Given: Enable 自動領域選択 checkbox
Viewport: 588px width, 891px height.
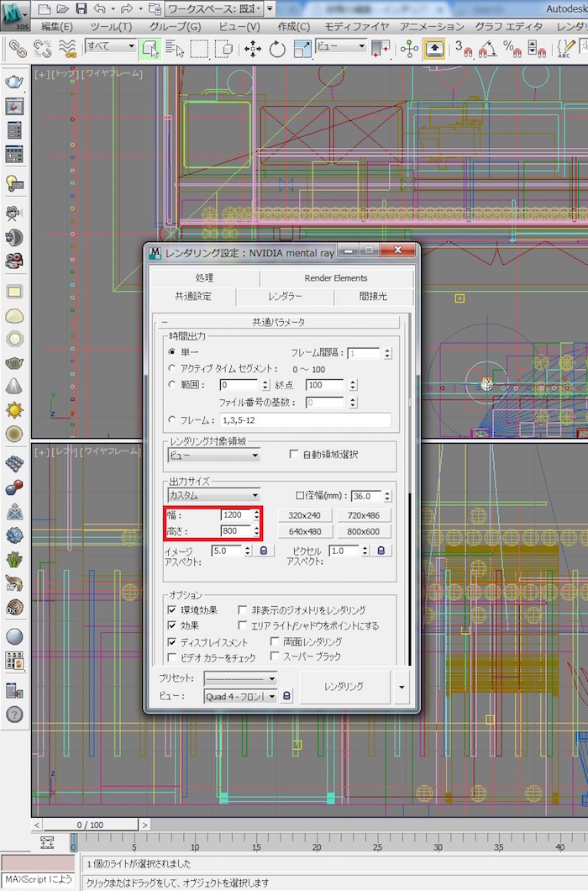Looking at the screenshot, I should click(294, 454).
